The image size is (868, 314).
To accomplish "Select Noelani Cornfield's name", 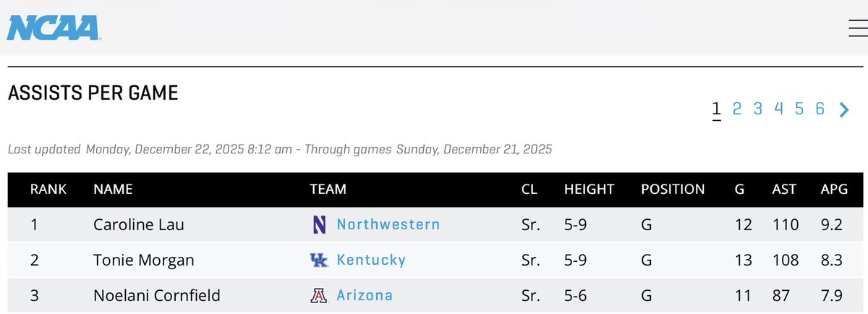I will point(157,295).
